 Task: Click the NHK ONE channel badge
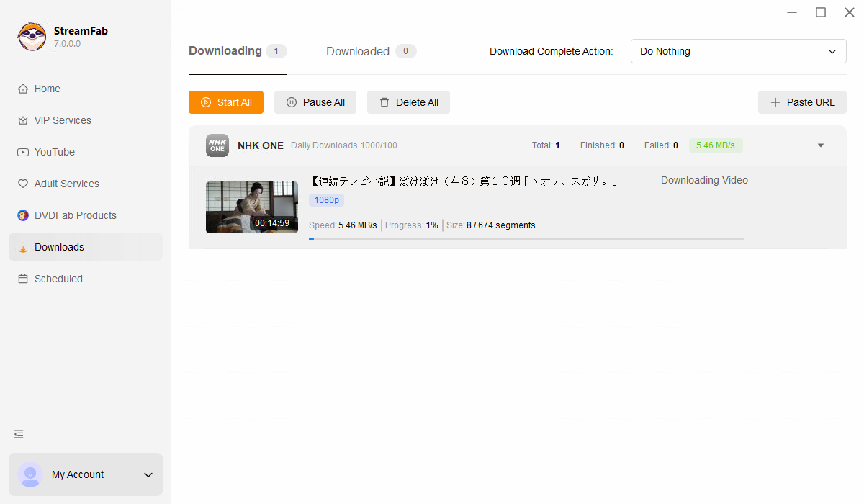tap(217, 145)
